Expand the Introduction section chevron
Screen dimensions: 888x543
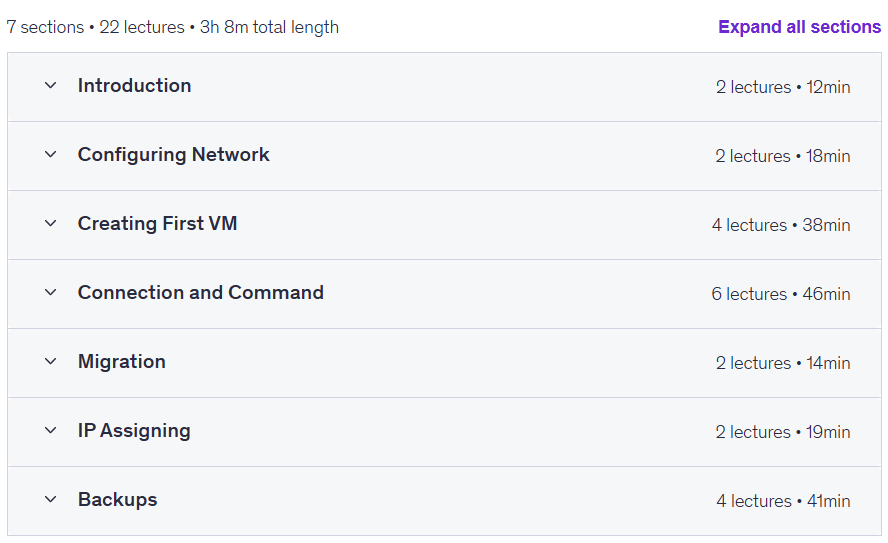[x=50, y=85]
